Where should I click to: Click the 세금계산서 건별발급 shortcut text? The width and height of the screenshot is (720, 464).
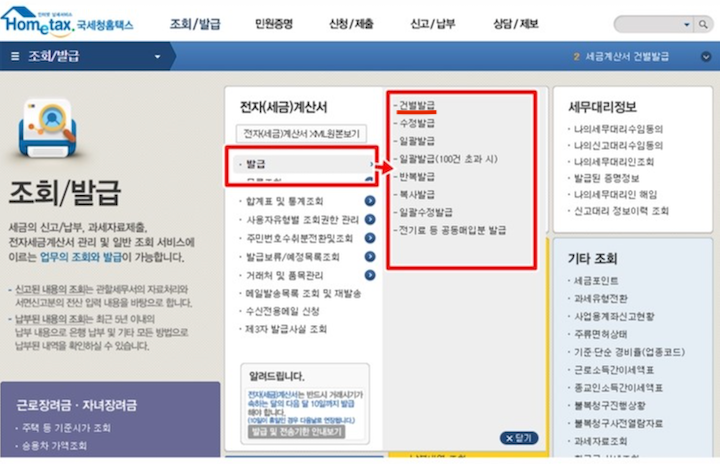coord(627,57)
